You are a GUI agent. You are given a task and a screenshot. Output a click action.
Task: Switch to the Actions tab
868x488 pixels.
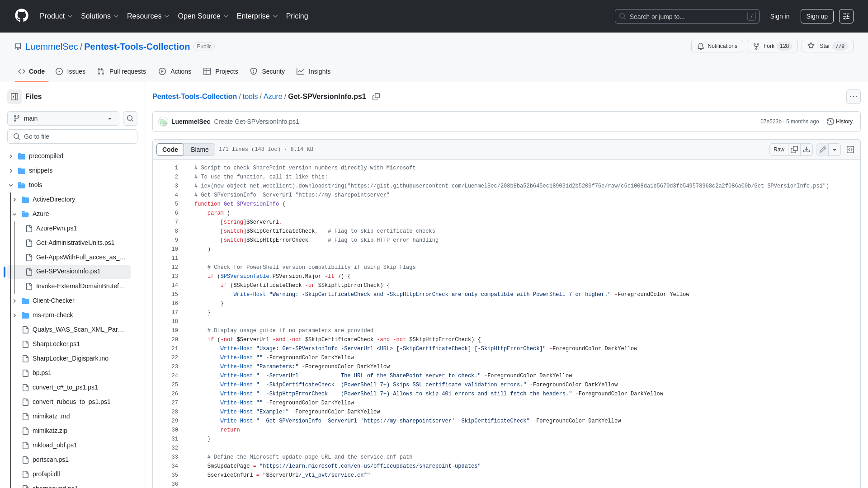(x=175, y=71)
